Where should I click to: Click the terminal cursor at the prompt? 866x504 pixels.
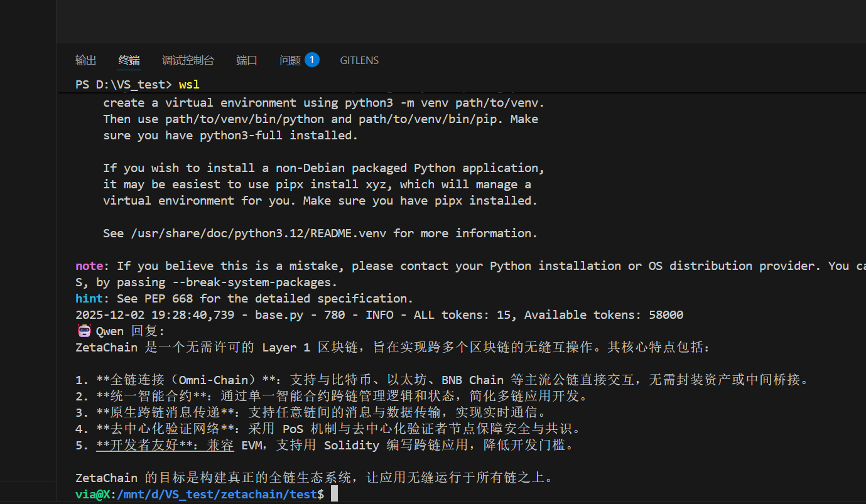coord(335,494)
